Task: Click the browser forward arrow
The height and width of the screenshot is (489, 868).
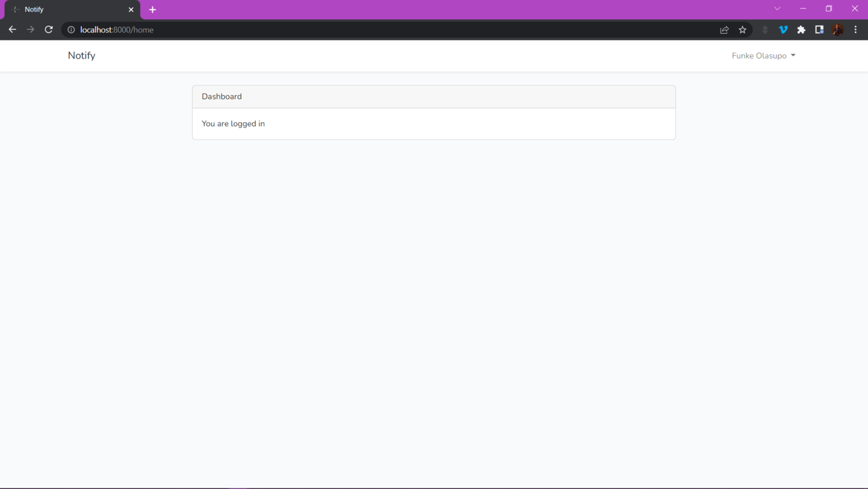Action: pos(30,29)
